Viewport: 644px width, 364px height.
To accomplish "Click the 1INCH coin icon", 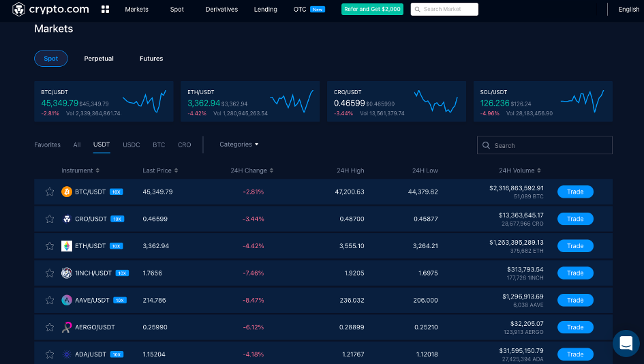I will pyautogui.click(x=67, y=273).
